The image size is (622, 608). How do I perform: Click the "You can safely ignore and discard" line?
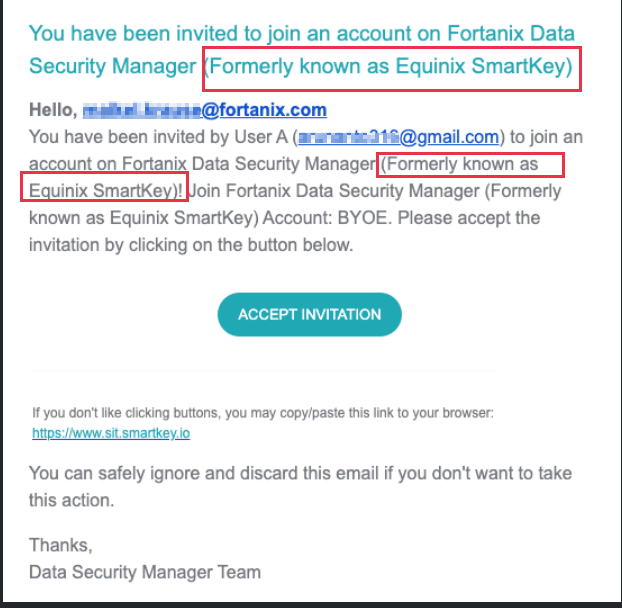300,473
